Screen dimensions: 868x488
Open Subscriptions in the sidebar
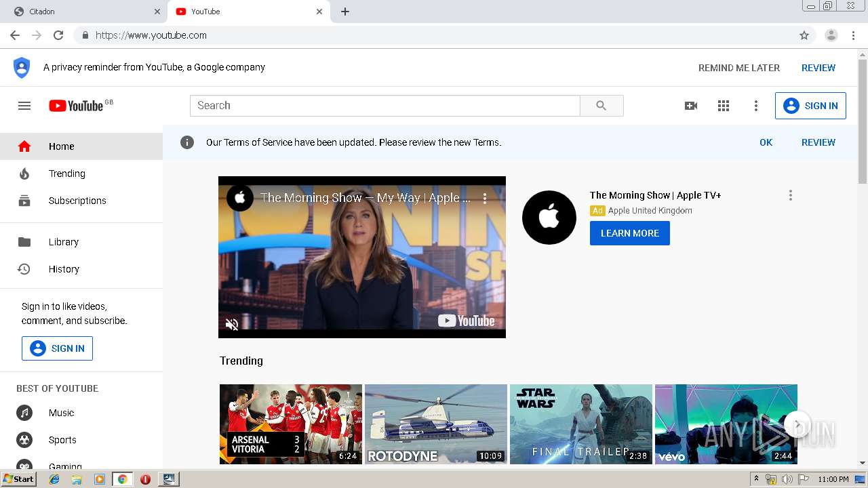pyautogui.click(x=81, y=201)
